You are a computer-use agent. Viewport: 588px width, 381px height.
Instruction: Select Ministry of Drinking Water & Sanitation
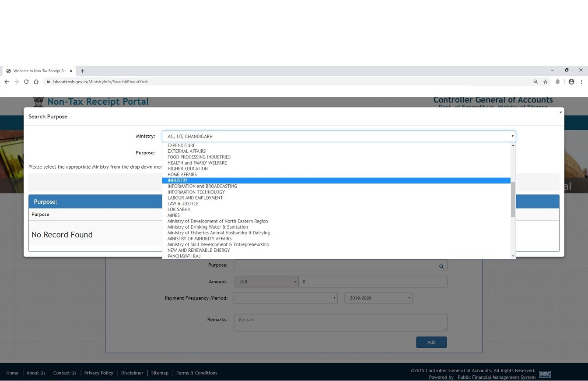(x=207, y=227)
